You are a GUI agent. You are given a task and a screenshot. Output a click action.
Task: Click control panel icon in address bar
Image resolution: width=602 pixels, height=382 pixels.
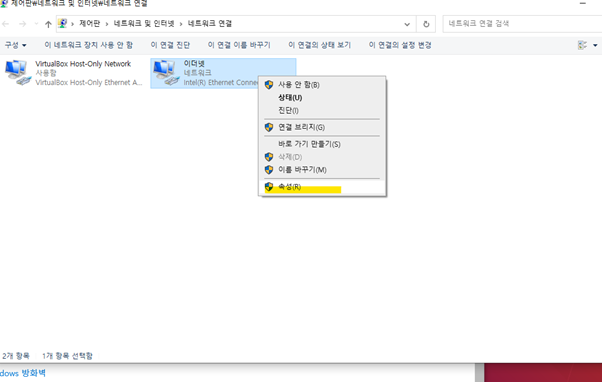pos(63,24)
